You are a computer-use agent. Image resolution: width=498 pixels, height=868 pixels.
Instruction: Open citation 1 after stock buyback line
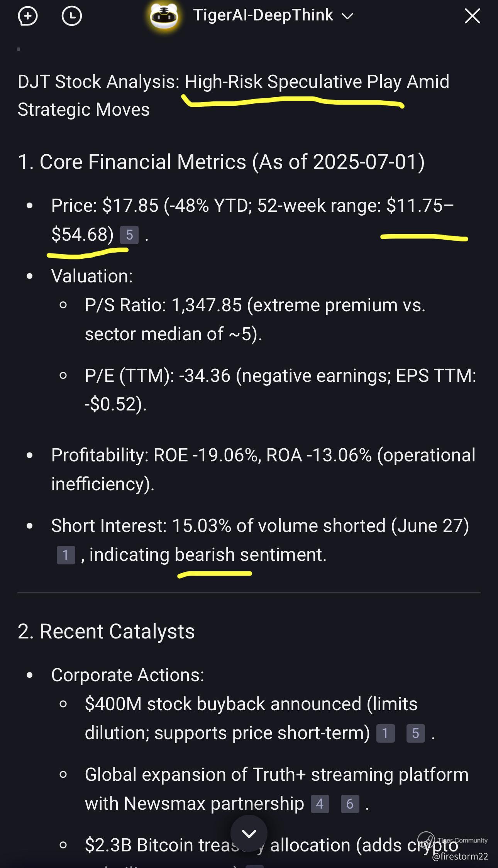pos(385,733)
